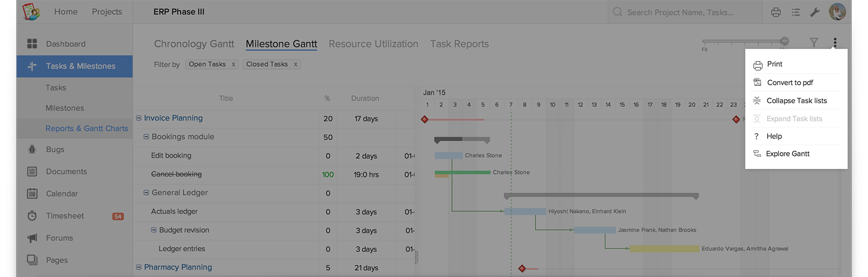Collapse the General Ledger task list
This screenshot has width=868, height=277.
[x=146, y=193]
